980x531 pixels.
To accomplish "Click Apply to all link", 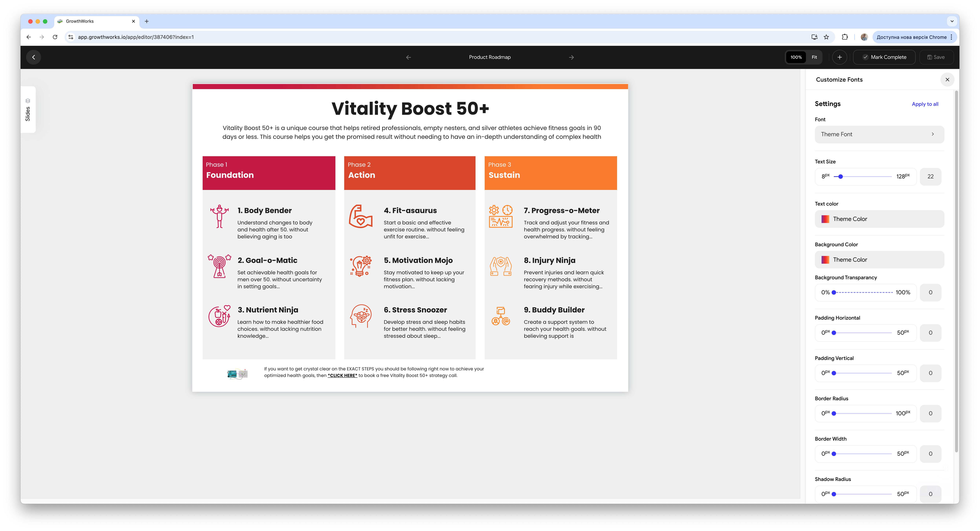I will click(x=925, y=104).
